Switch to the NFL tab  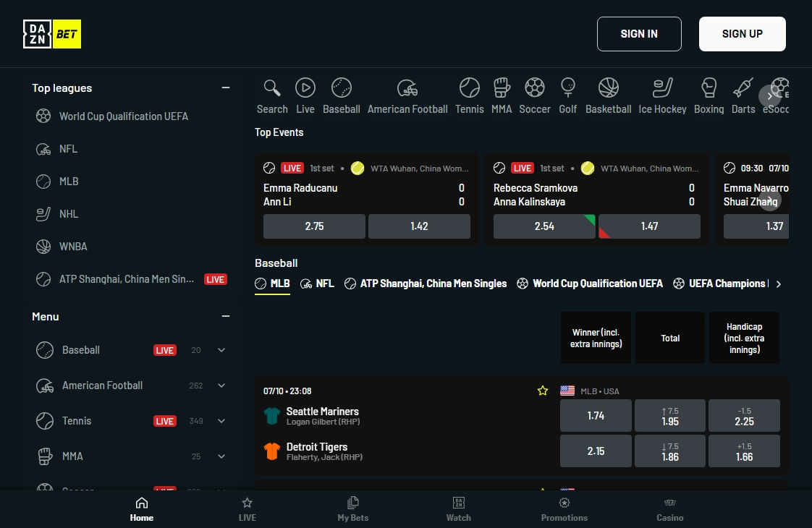[x=317, y=284]
